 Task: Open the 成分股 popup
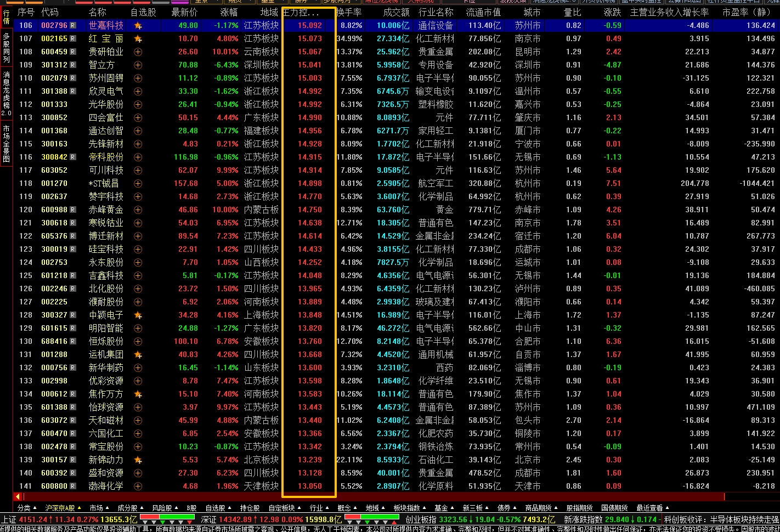pyautogui.click(x=131, y=508)
